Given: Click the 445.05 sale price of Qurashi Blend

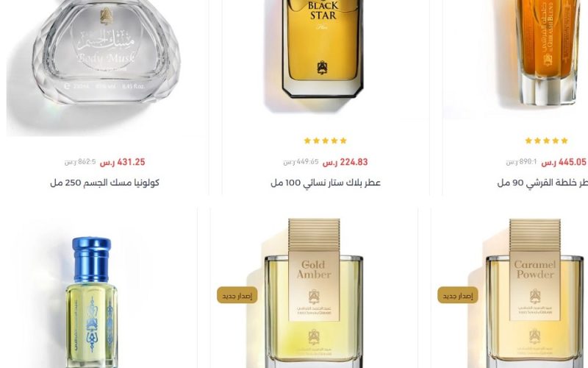Looking at the screenshot, I should pyautogui.click(x=564, y=162).
